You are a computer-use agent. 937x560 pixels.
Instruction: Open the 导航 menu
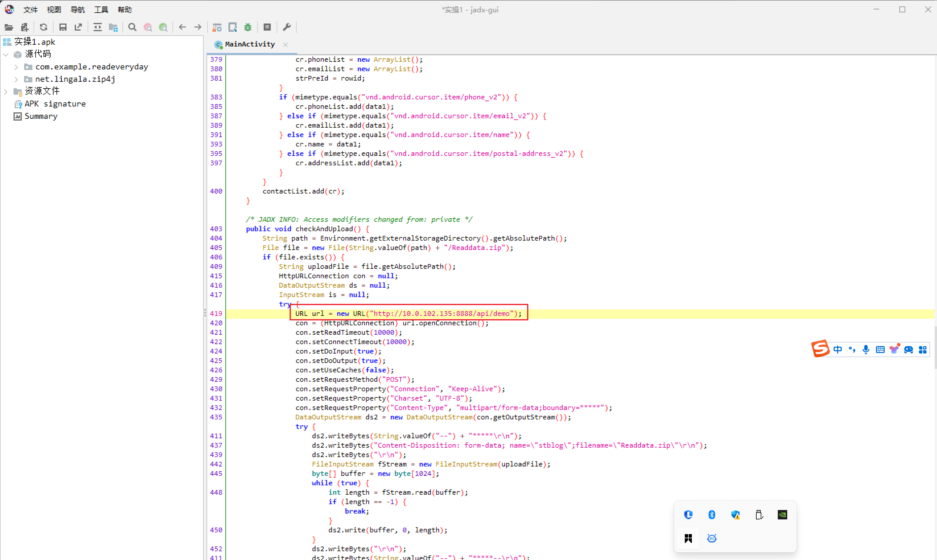[x=77, y=9]
